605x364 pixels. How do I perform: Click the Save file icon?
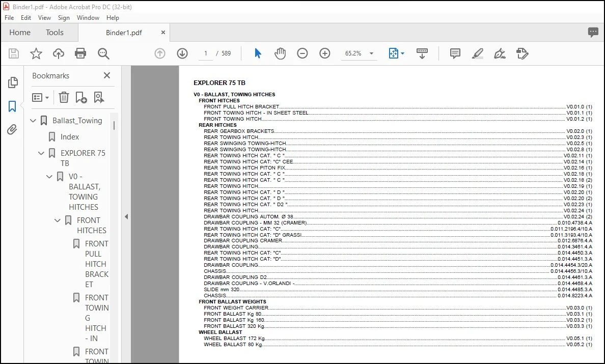(14, 53)
